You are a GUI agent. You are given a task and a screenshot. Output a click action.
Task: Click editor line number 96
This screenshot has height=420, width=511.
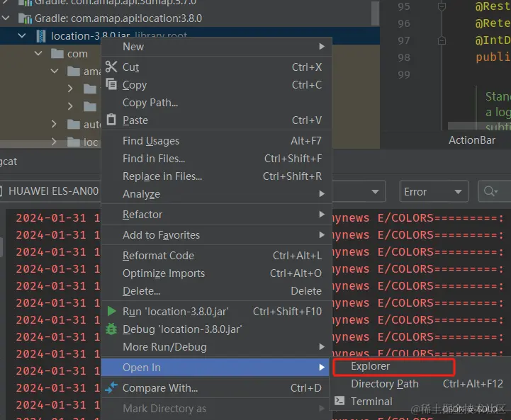[x=404, y=23]
